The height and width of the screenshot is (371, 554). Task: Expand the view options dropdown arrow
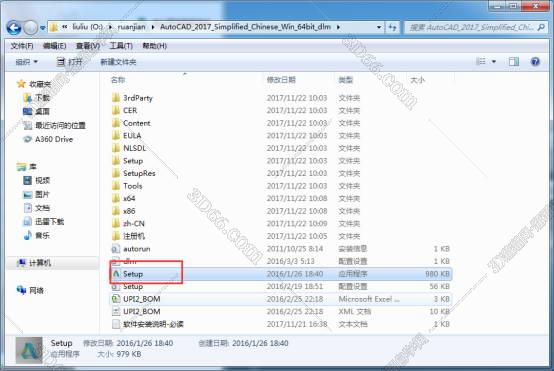pos(494,62)
